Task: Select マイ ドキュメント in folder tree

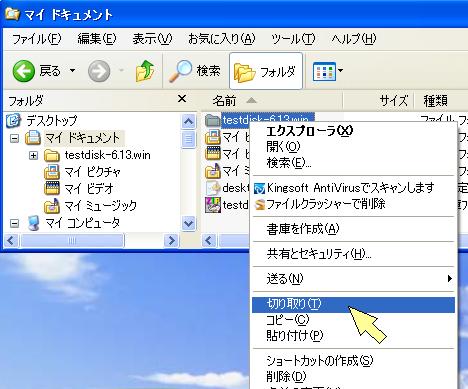Action: coord(82,138)
